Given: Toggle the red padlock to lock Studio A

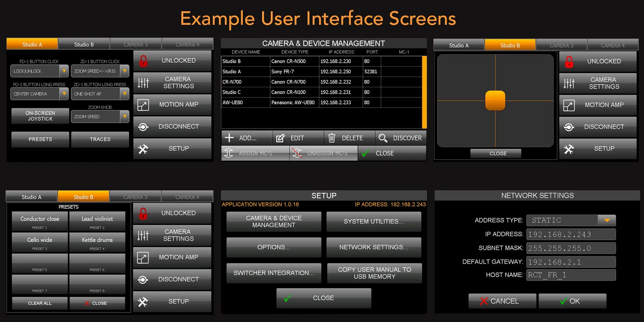Looking at the screenshot, I should [x=143, y=61].
